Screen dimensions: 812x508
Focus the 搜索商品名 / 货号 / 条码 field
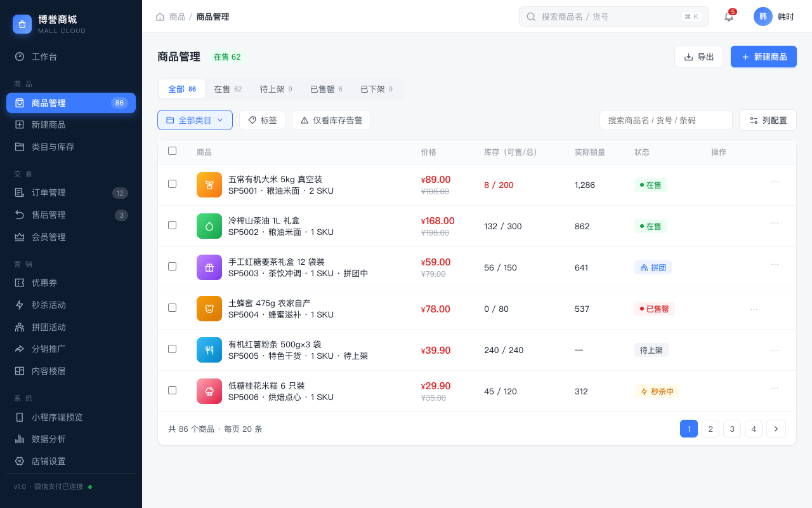[666, 120]
